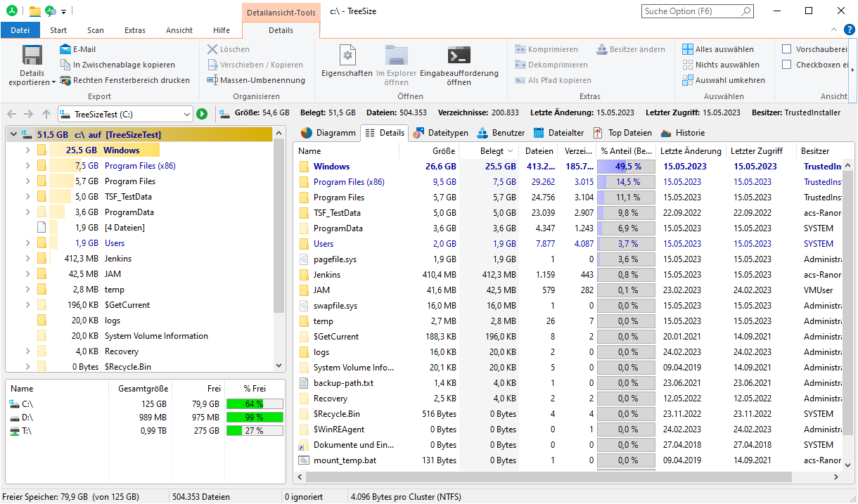Open Massen-Umbenennung tool

click(256, 80)
